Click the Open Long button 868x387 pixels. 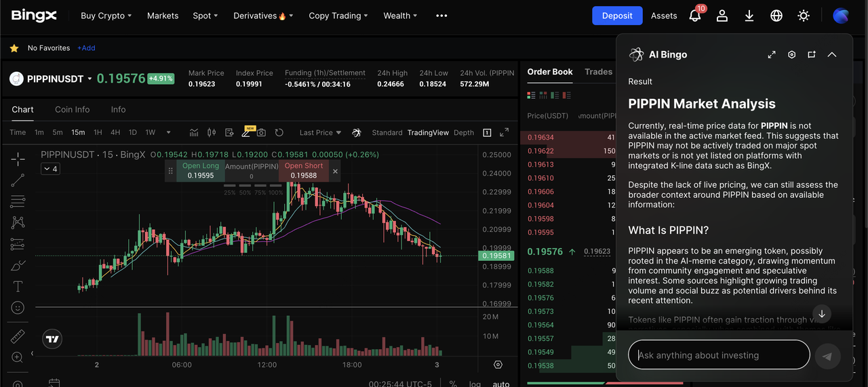(201, 171)
